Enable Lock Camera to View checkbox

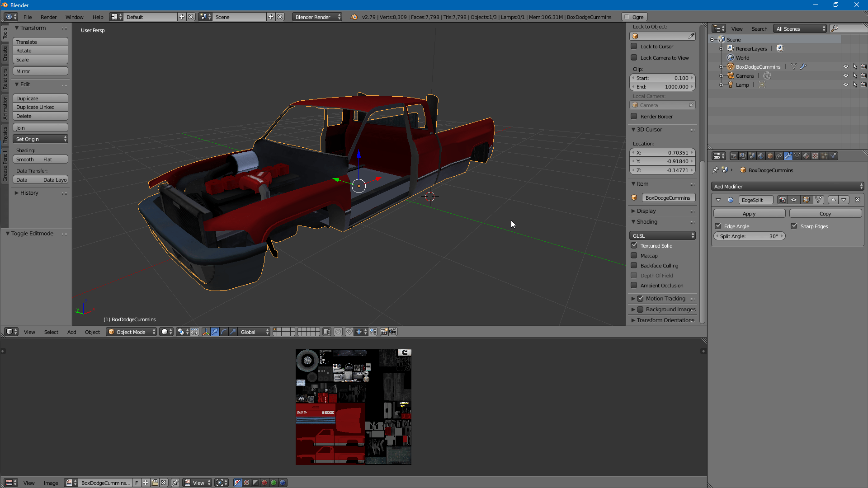(x=634, y=57)
